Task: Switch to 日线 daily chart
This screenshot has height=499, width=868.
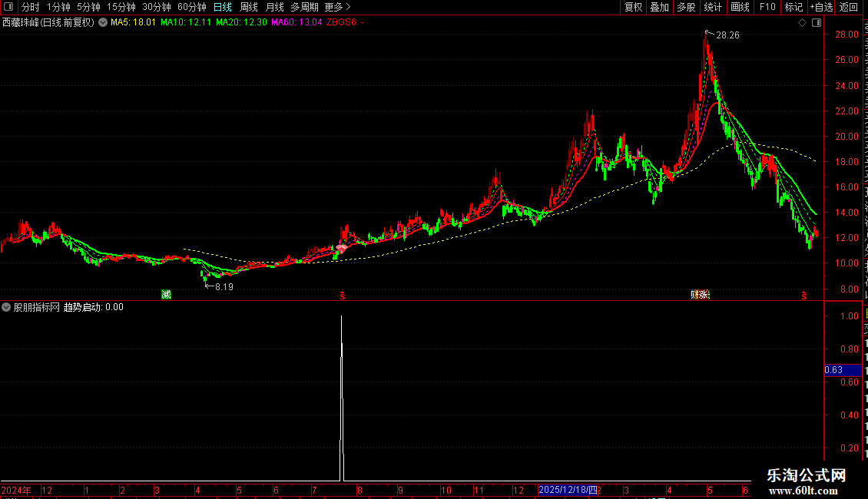Action: tap(223, 7)
